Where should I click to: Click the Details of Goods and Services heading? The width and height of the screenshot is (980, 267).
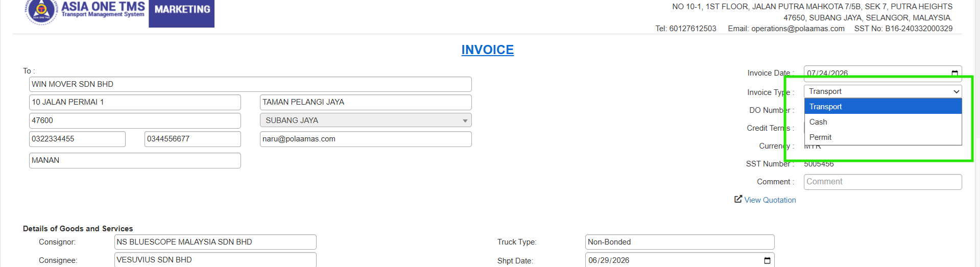tap(78, 229)
